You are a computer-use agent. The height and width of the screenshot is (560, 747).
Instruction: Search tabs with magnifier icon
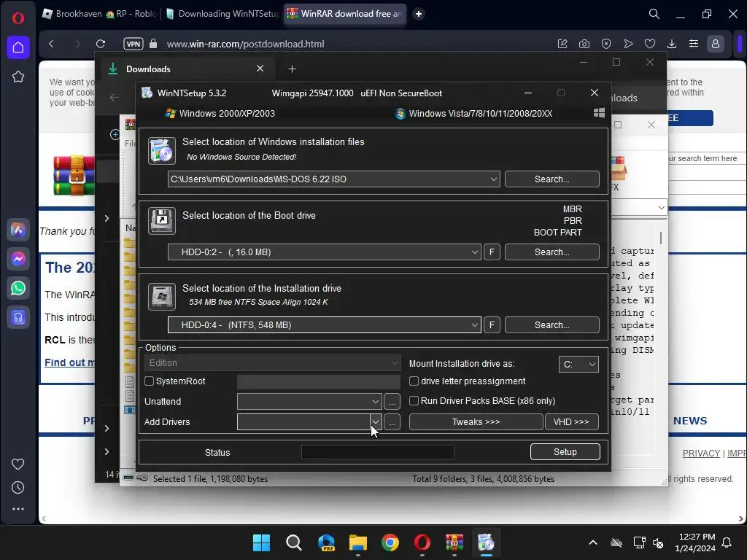click(x=654, y=14)
